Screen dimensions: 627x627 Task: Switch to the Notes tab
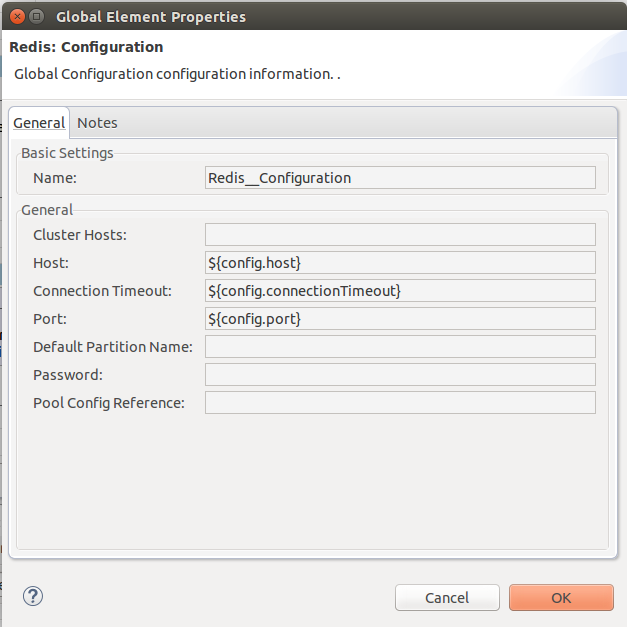97,122
